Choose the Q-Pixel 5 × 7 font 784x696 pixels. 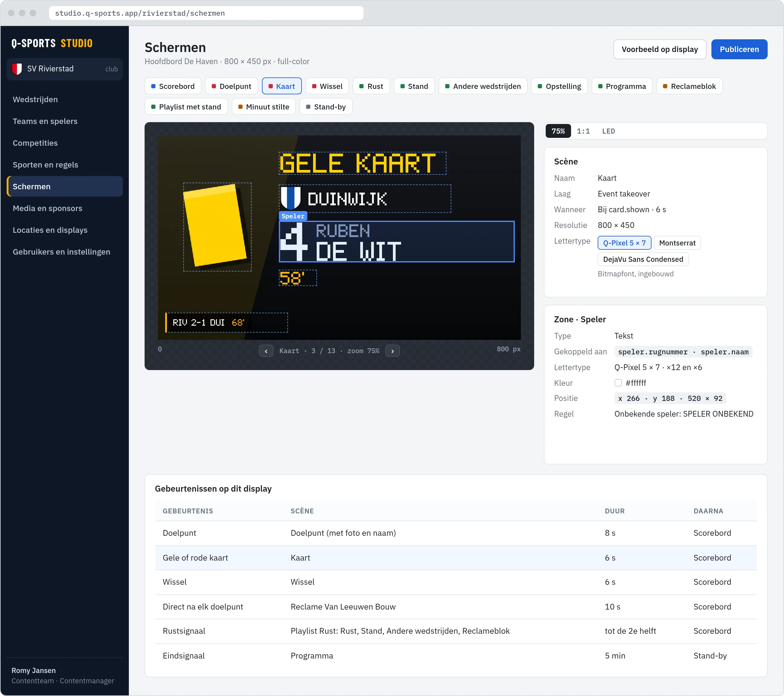coord(624,243)
